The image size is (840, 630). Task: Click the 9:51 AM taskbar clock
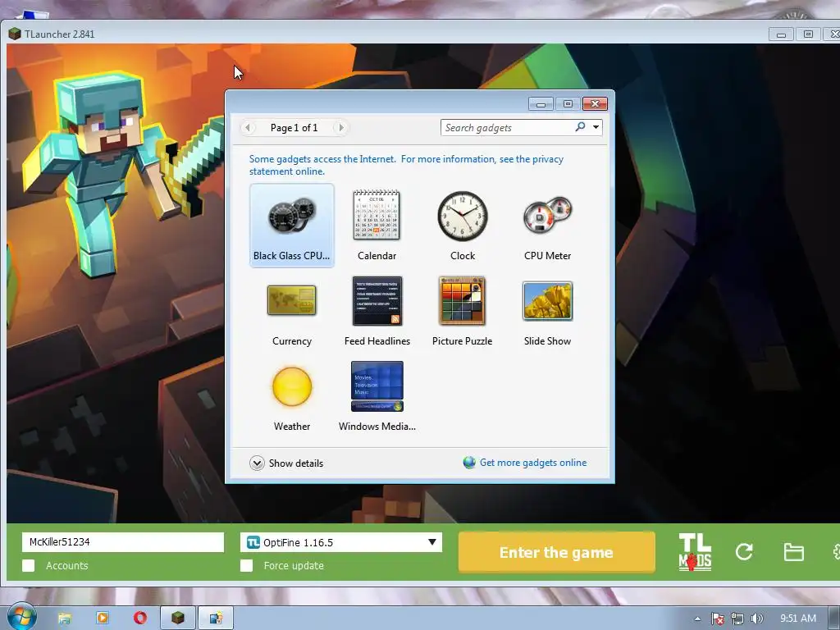pos(797,619)
